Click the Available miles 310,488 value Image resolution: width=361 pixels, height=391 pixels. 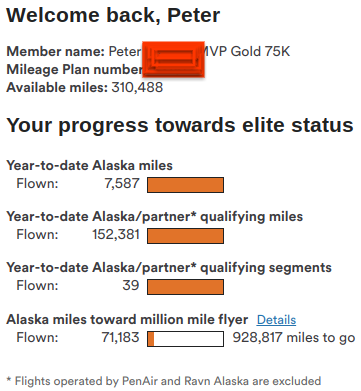click(x=137, y=87)
